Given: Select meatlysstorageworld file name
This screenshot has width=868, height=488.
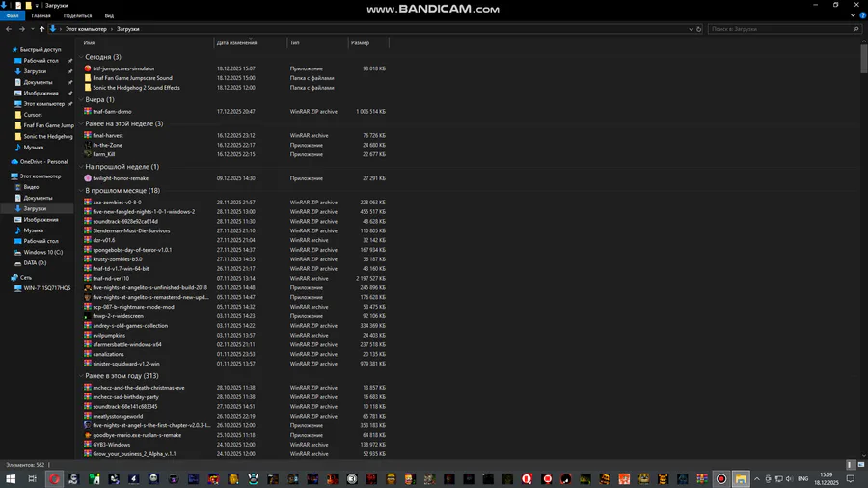Looking at the screenshot, I should (x=118, y=416).
